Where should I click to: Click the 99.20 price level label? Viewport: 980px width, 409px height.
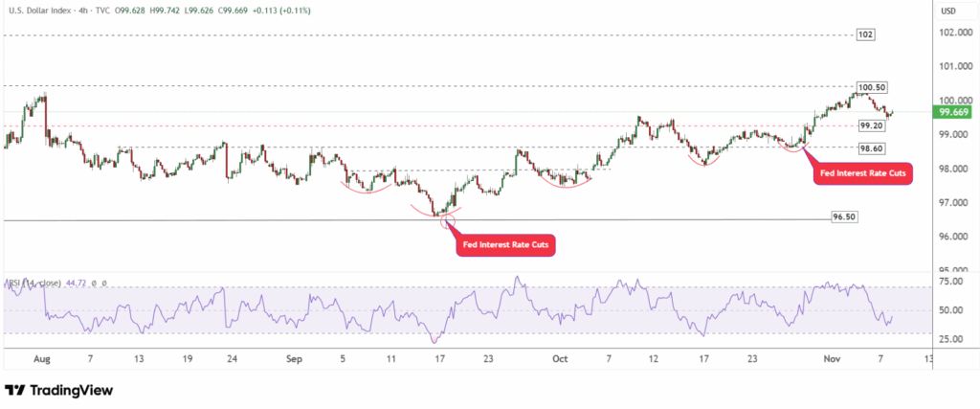click(x=871, y=125)
